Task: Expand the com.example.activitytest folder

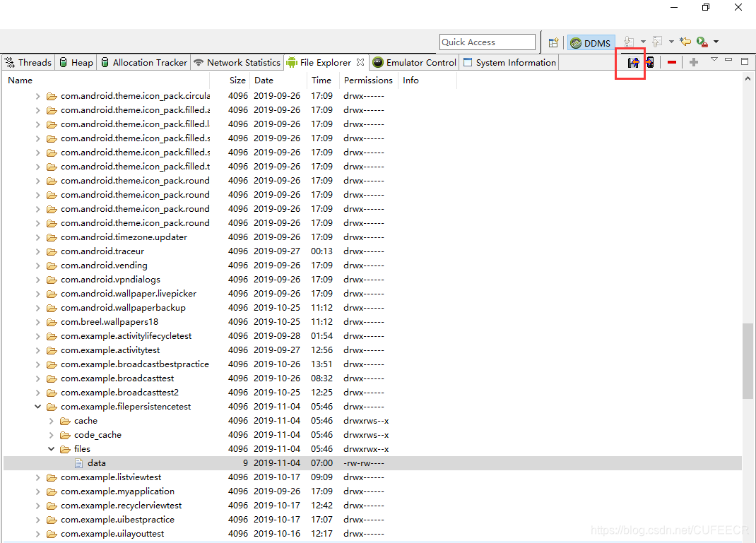Action: point(37,350)
